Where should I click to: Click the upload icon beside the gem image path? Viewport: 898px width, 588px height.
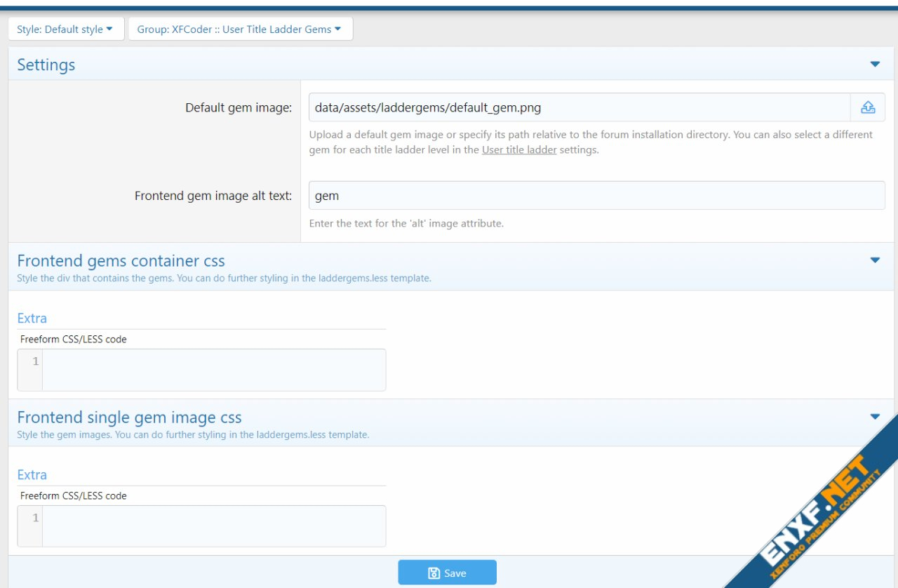(x=868, y=107)
